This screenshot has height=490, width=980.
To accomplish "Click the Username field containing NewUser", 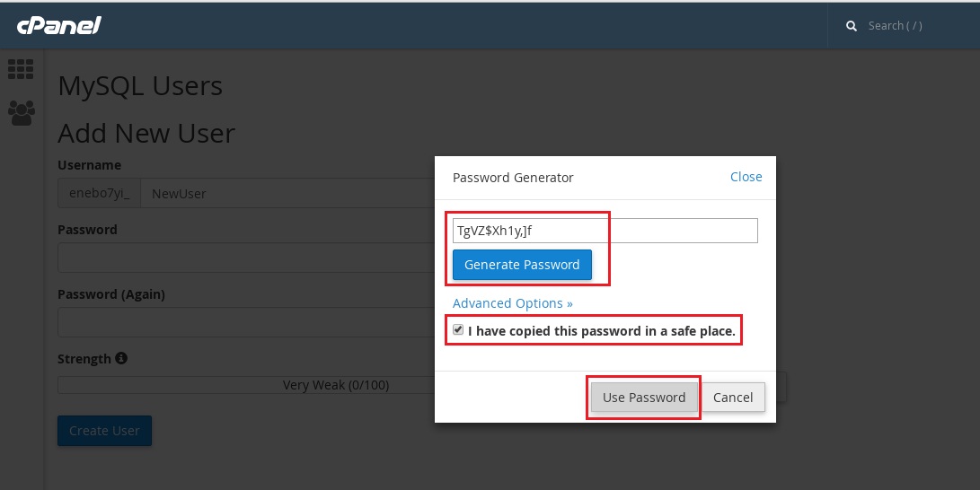I will click(288, 193).
